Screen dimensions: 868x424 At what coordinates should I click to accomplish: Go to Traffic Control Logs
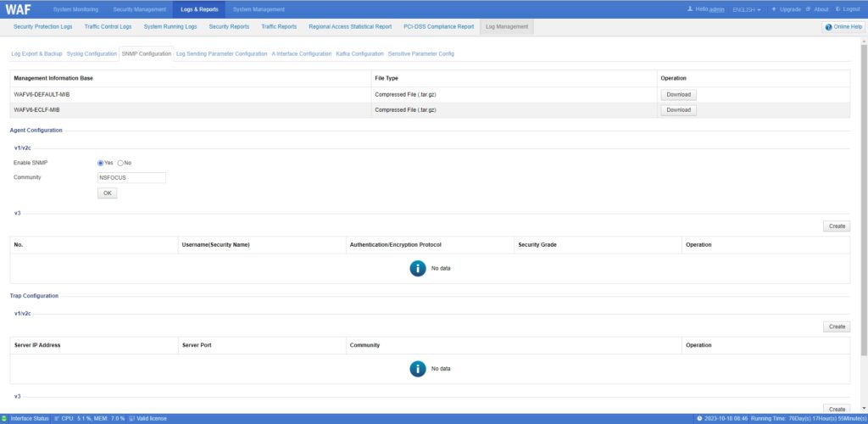click(108, 26)
